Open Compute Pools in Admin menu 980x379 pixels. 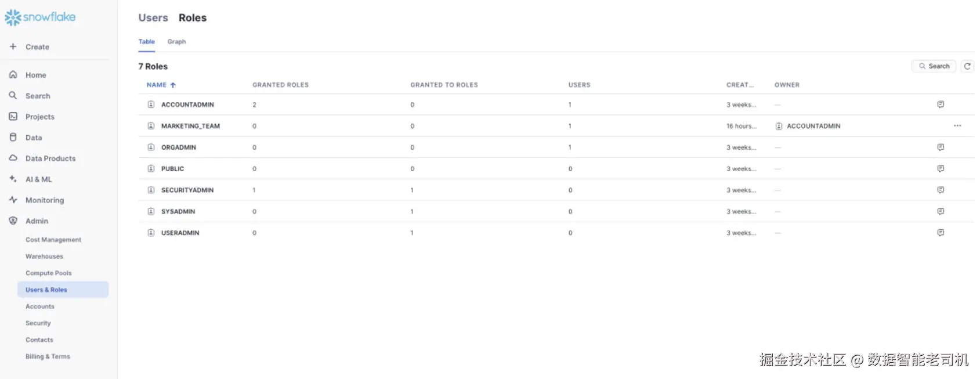[49, 273]
